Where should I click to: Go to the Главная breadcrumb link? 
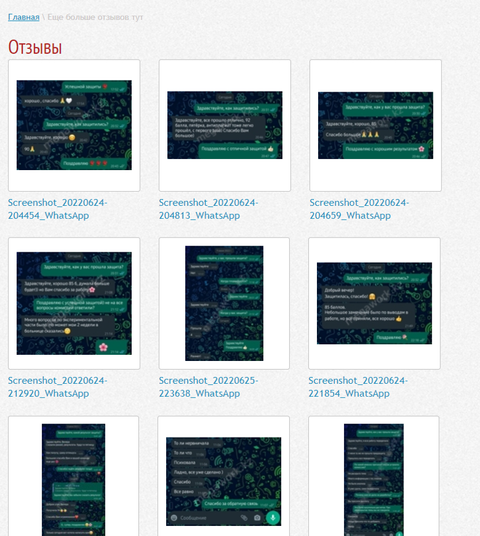pos(24,17)
